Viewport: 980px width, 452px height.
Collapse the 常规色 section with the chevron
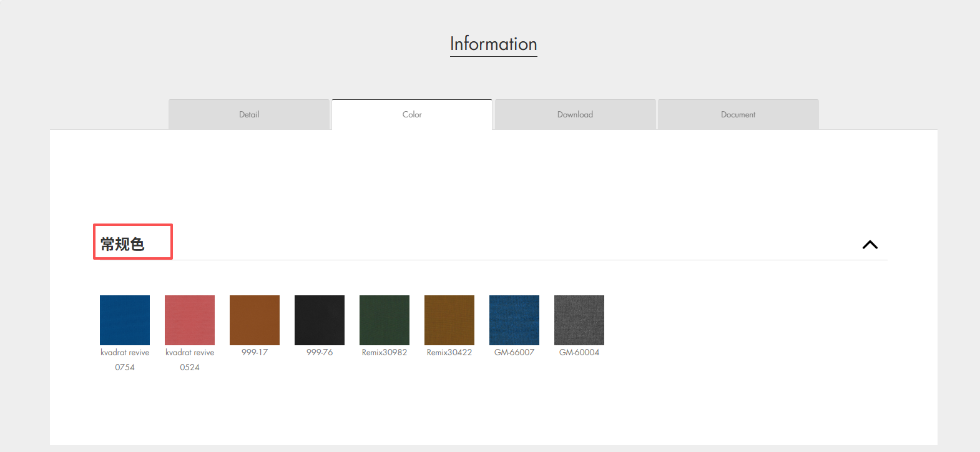pyautogui.click(x=870, y=245)
